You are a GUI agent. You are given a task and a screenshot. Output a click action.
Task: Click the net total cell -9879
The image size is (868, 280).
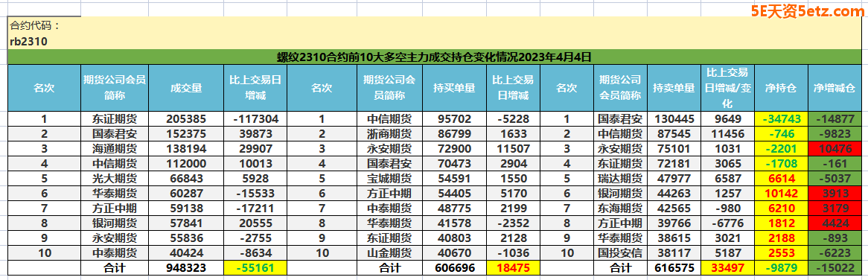(x=781, y=268)
